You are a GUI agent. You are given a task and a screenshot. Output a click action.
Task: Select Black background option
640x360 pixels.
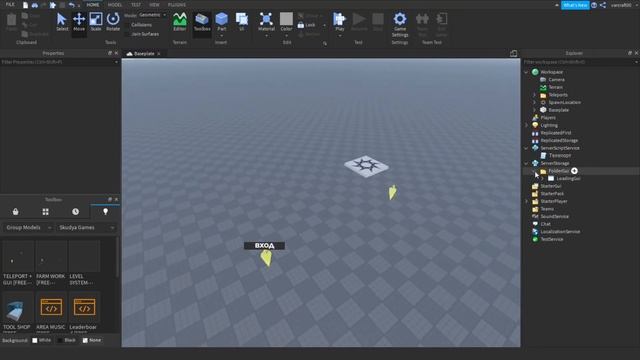(x=60, y=340)
